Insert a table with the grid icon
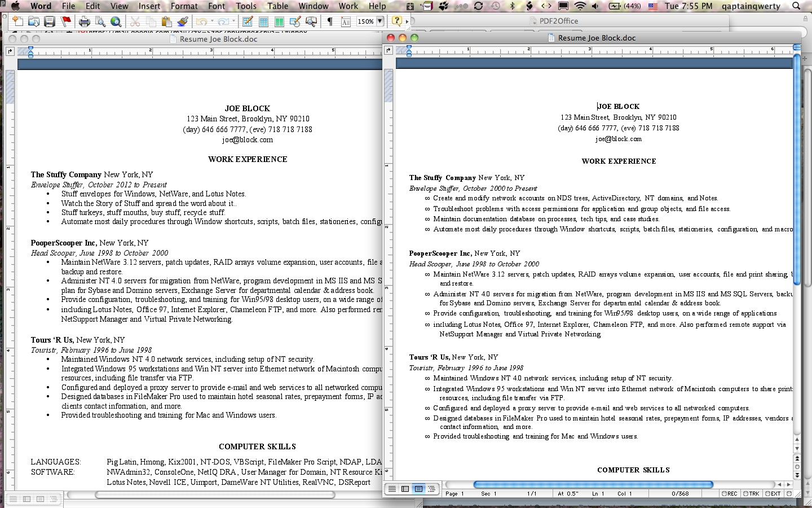Viewport: 812px width, 508px height. (x=263, y=21)
